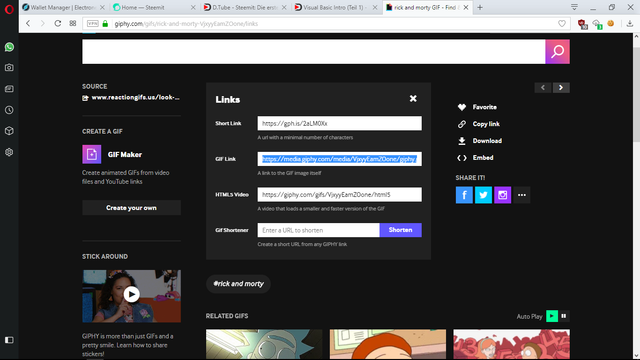Screen dimensions: 640x360
Task: Share the GIF on Twitter
Action: [483, 195]
